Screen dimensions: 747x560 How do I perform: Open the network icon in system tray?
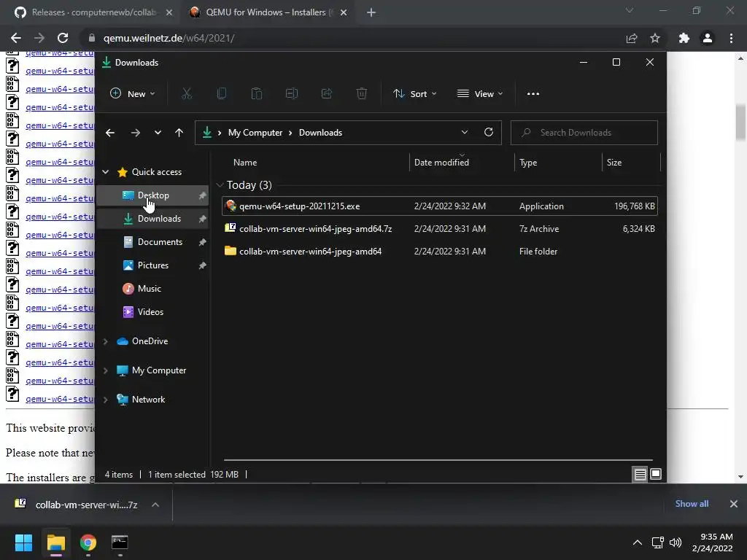pos(658,542)
